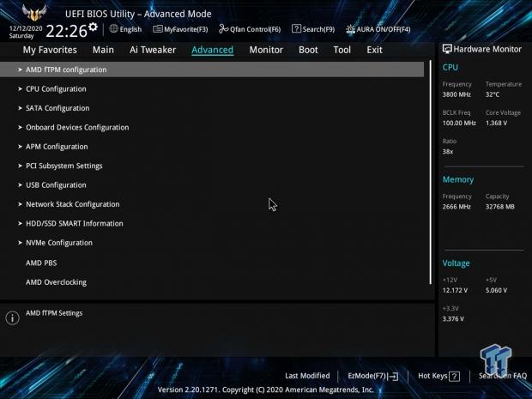Viewport: 532px width, 399px height.
Task: Open the settings gear next to clock
Action: point(93,27)
